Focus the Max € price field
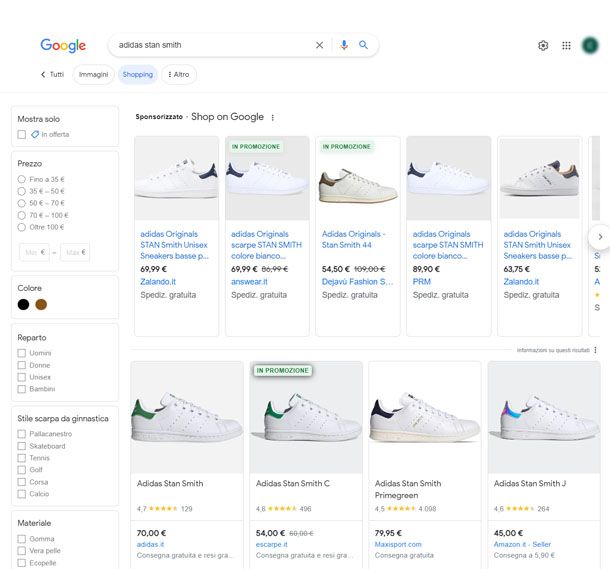Viewport: 610px width, 569px height. [75, 252]
